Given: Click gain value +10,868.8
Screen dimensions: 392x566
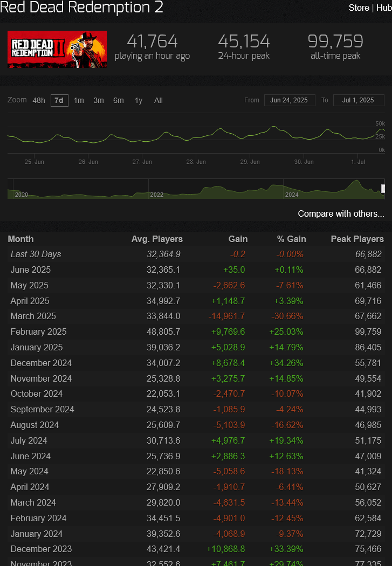Looking at the screenshot, I should [x=225, y=549].
